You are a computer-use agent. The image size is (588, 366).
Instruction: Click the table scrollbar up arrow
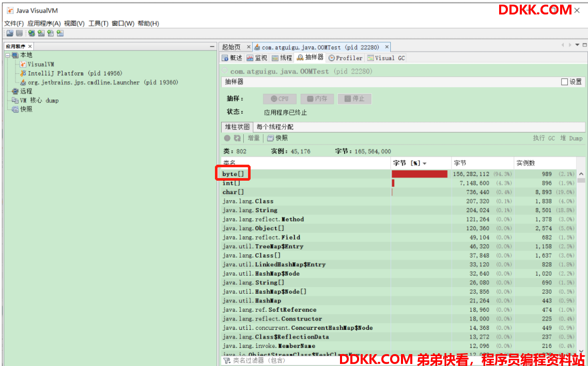point(581,174)
